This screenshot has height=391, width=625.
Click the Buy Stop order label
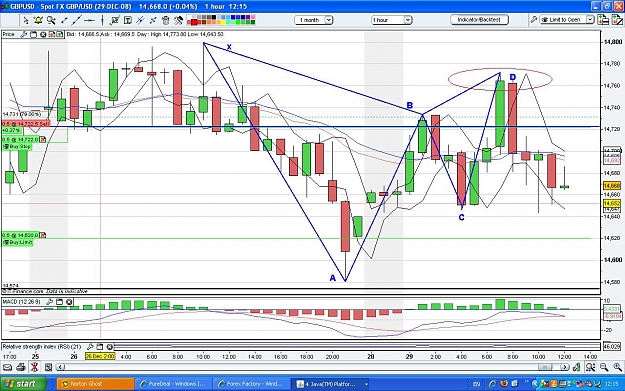point(18,147)
